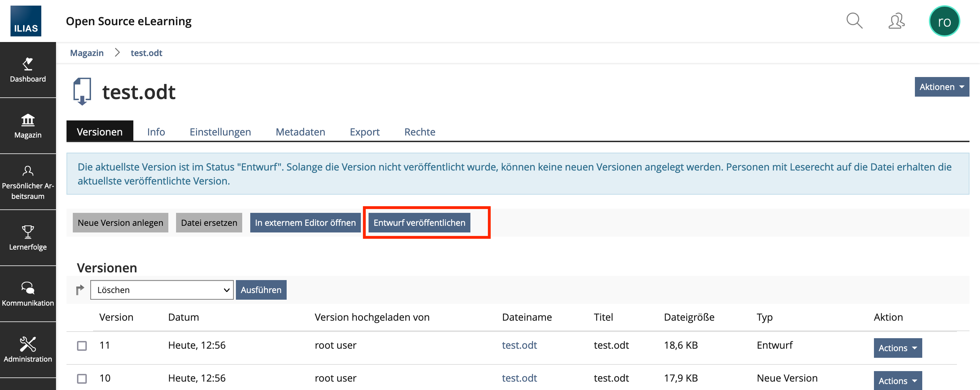Switch to the Einstellungen tab

[x=220, y=132]
